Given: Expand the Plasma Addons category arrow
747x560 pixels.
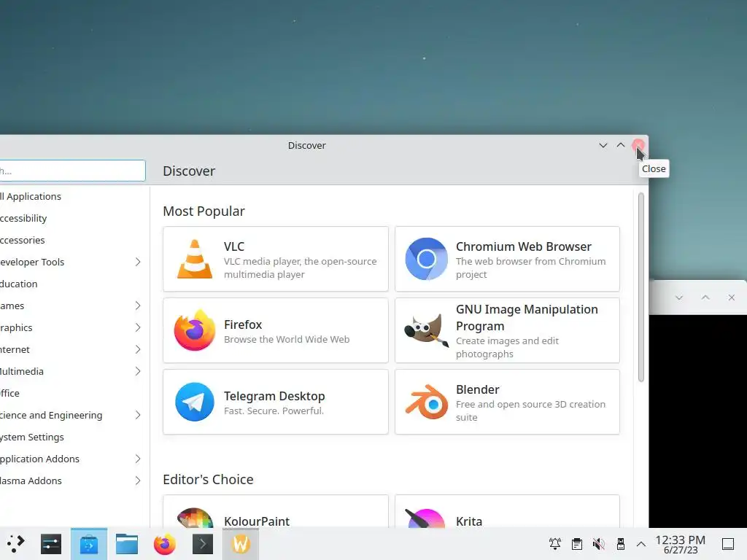Looking at the screenshot, I should click(138, 481).
